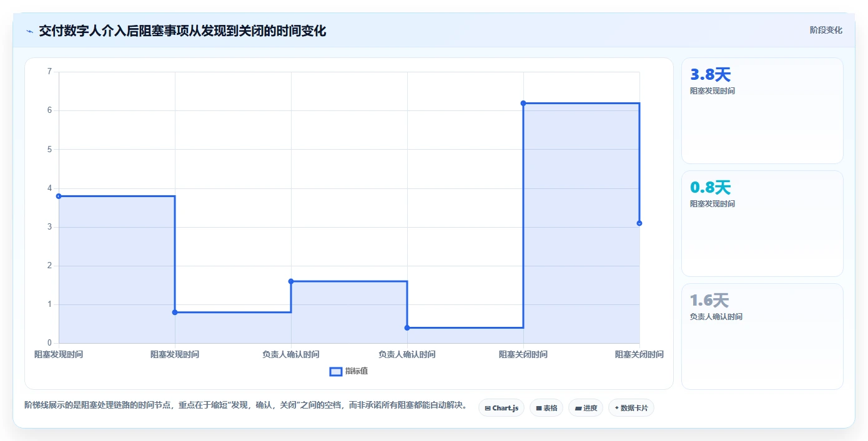
Task: Click the y-axis label 3
Action: pos(49,227)
